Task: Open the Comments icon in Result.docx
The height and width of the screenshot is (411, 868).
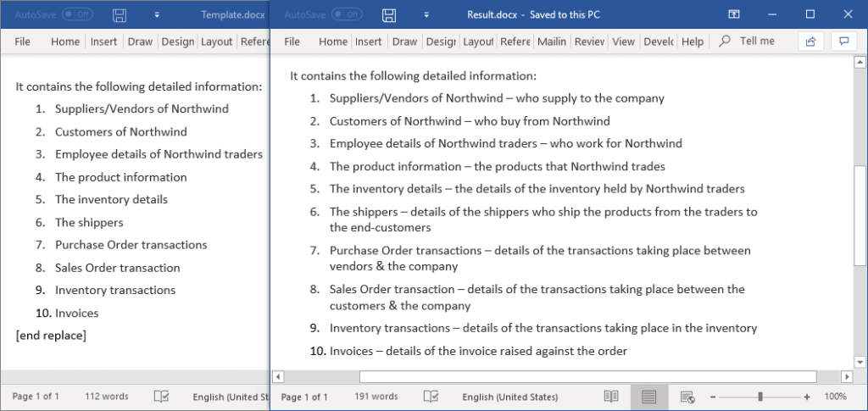Action: tap(844, 42)
